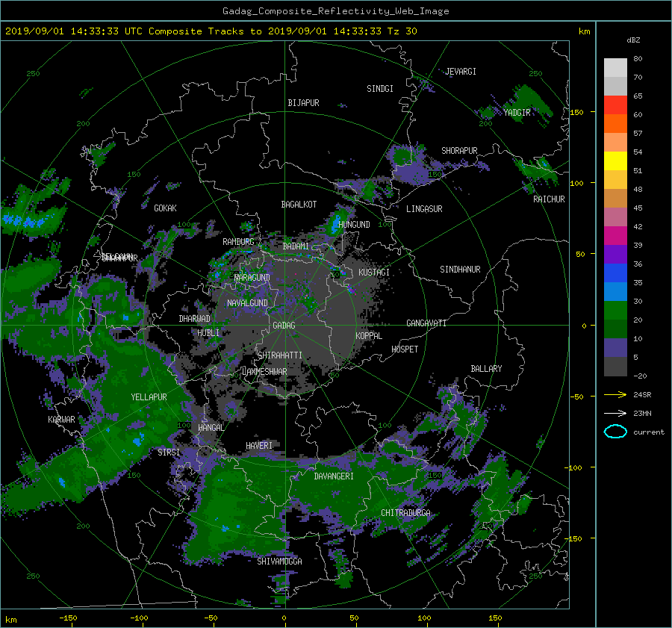672x628 pixels.
Task: Click the 80 dBZ light gray swatch
Action: click(615, 67)
